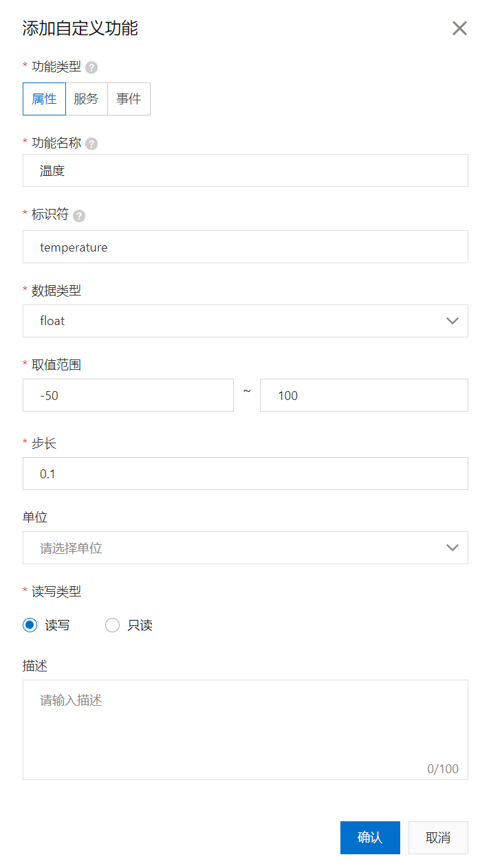Click the 请输入描述 description textarea

[245, 722]
